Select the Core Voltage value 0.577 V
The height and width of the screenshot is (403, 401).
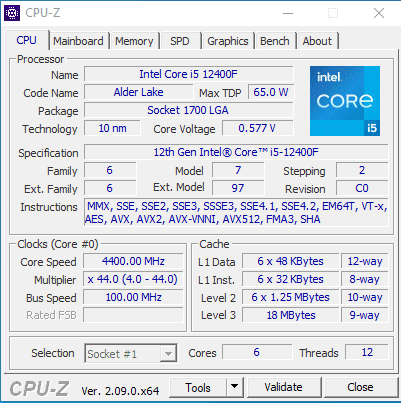pyautogui.click(x=258, y=128)
